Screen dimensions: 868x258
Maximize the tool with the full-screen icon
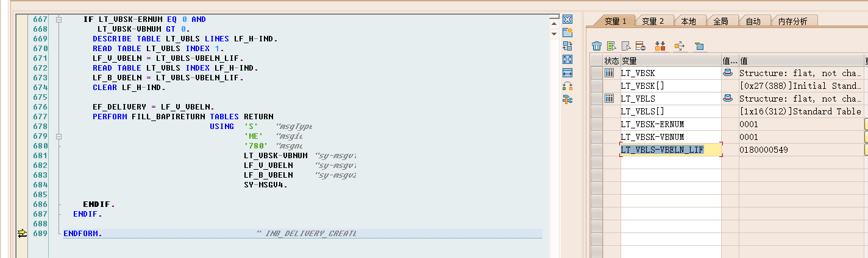click(x=567, y=59)
